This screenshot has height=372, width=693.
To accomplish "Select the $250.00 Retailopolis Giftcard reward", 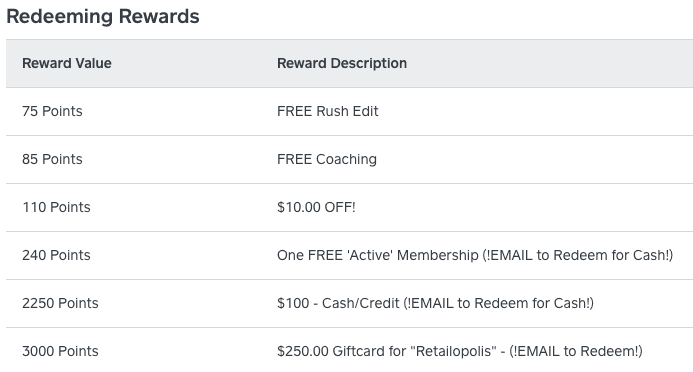I will pos(460,351).
